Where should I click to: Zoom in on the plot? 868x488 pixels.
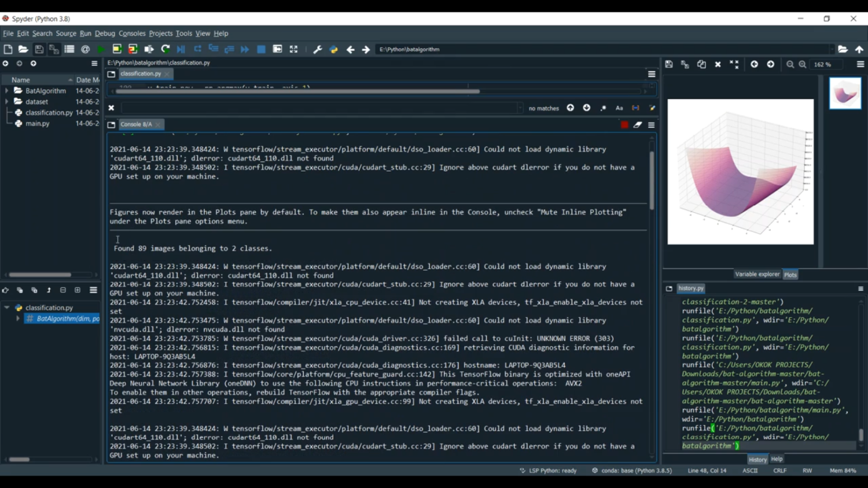803,65
